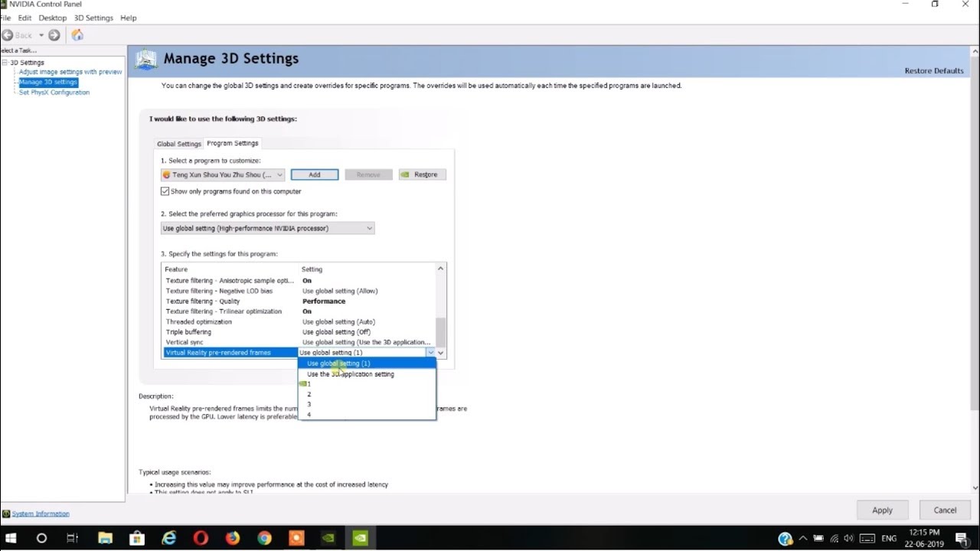Open the File menu
Image resolution: width=980 pixels, height=551 pixels.
click(5, 18)
